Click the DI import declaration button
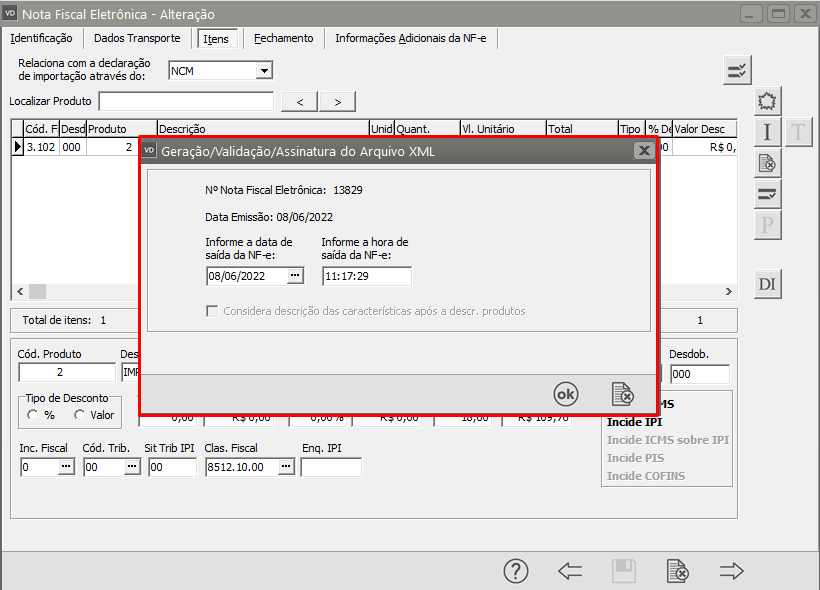 (767, 284)
